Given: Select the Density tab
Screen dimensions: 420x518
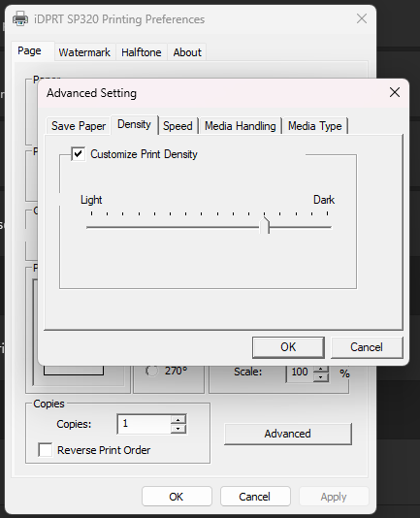Looking at the screenshot, I should click(x=134, y=124).
